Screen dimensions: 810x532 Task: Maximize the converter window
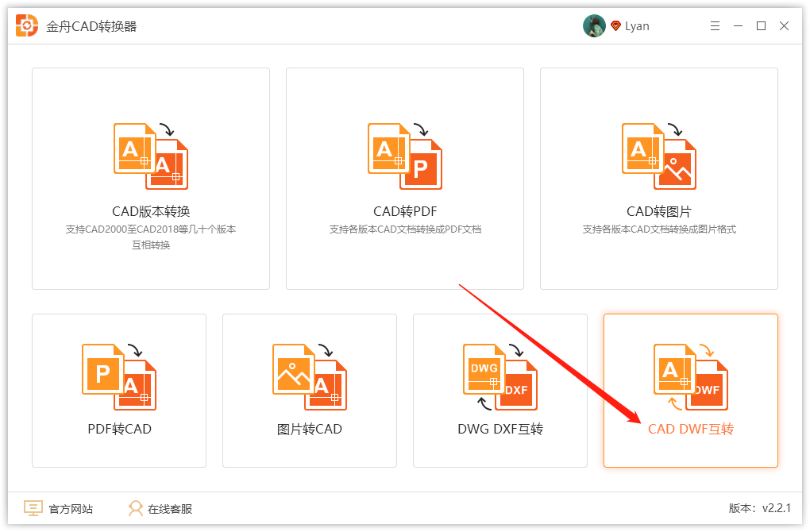(761, 26)
